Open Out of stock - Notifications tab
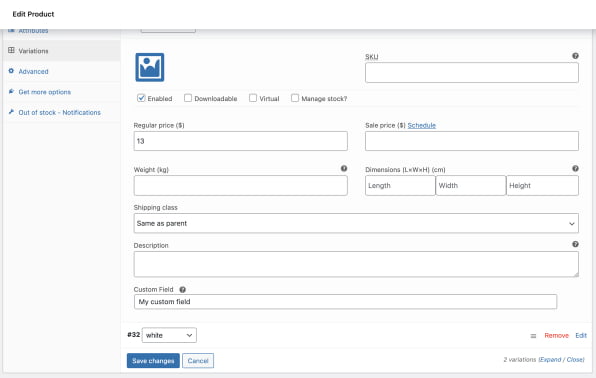The image size is (596, 378). [x=61, y=112]
